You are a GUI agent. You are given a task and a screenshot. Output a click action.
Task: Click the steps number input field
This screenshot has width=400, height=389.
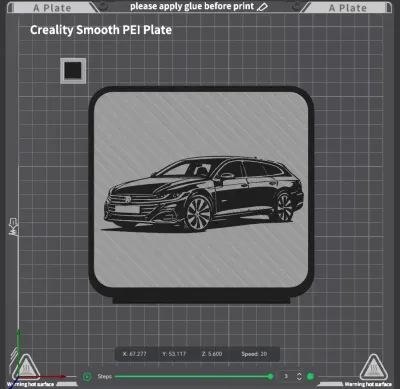click(x=286, y=376)
